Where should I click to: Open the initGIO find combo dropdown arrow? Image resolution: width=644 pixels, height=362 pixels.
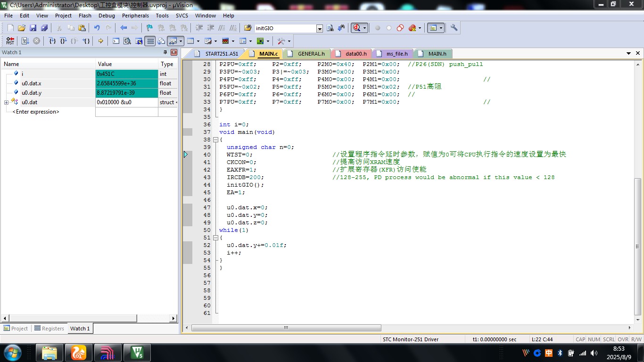tap(319, 28)
